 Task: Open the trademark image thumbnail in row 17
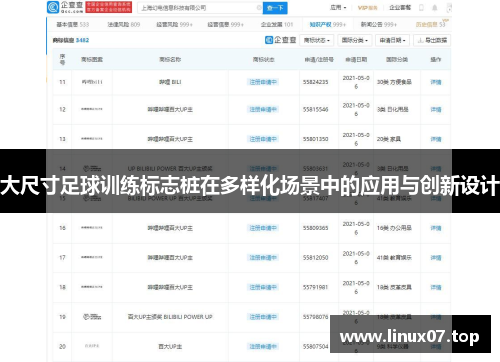92,257
